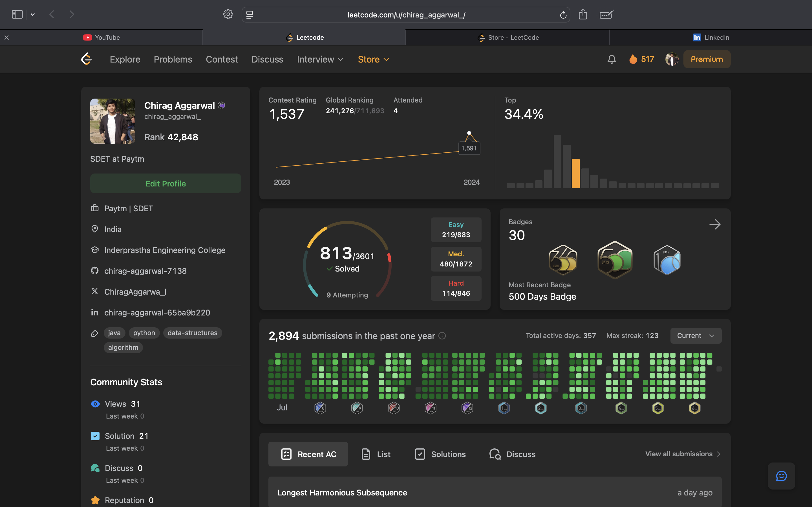The height and width of the screenshot is (507, 812).
Task: Open notifications via the bell icon
Action: point(611,59)
